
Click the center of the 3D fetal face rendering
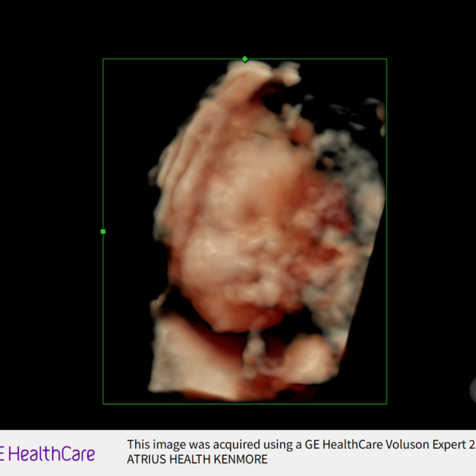pos(247,229)
